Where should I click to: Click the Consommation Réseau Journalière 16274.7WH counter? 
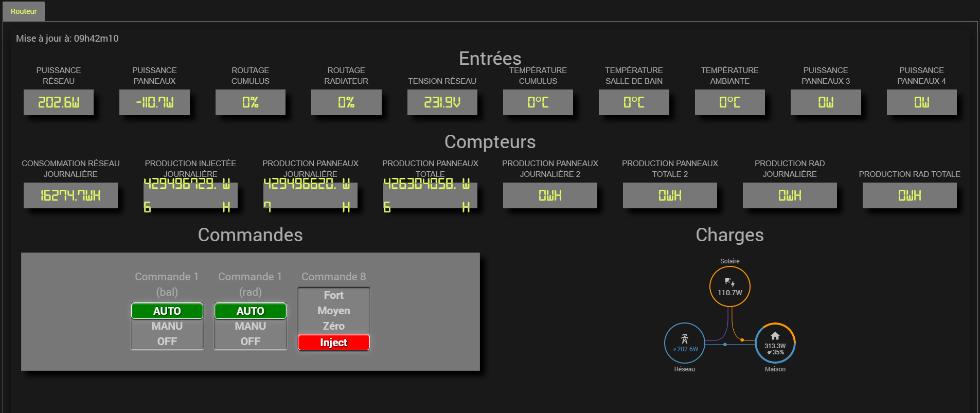pyautogui.click(x=70, y=195)
